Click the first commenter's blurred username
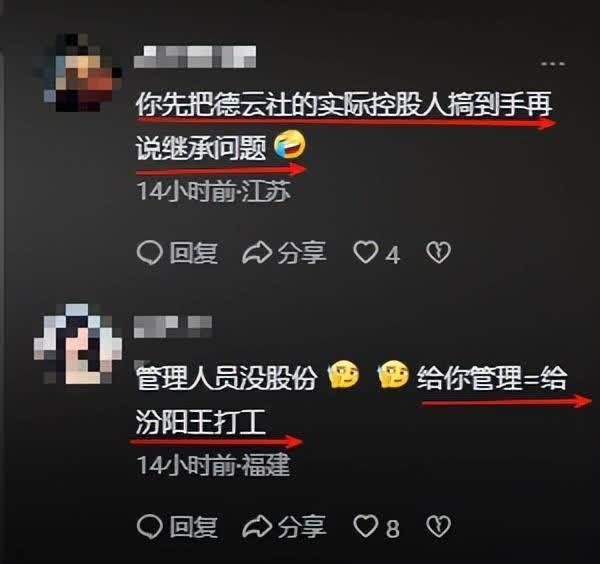This screenshot has width=600, height=564. click(x=195, y=57)
